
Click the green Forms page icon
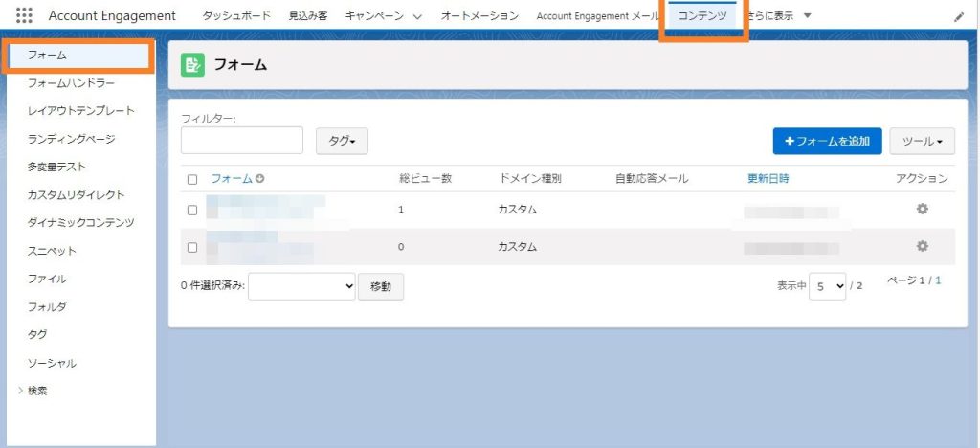pos(192,64)
